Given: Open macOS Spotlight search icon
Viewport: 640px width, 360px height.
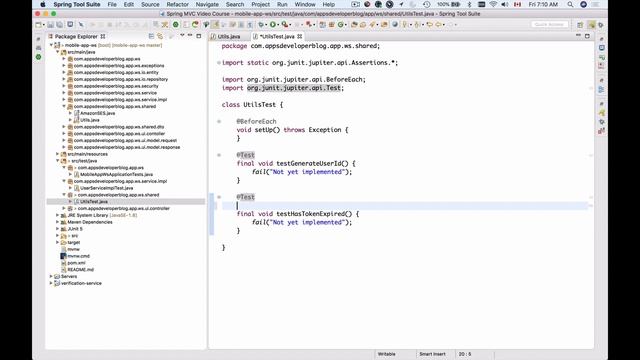Looking at the screenshot, I should click(x=570, y=4).
